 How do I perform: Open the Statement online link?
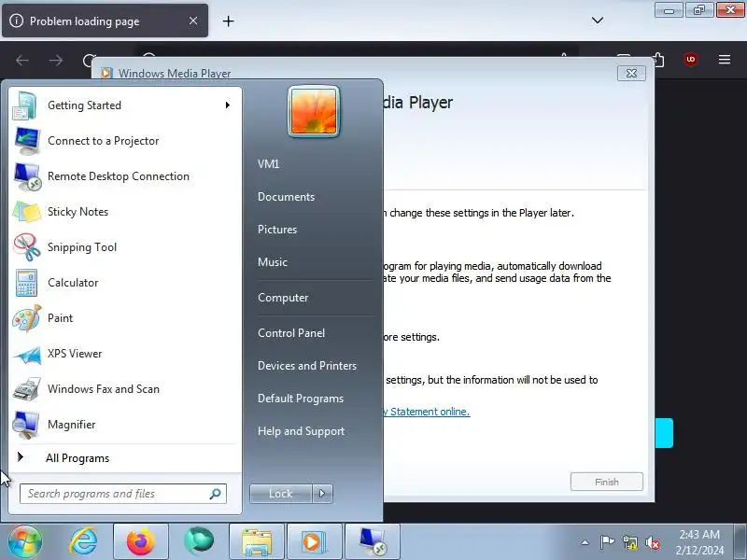[427, 412]
